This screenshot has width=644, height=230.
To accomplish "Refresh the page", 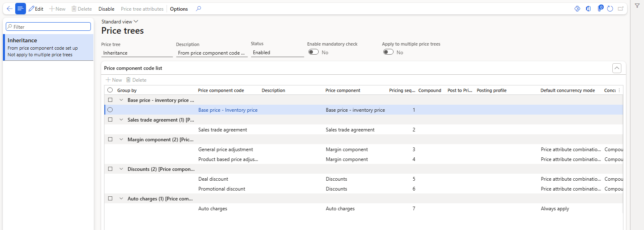I will [610, 9].
